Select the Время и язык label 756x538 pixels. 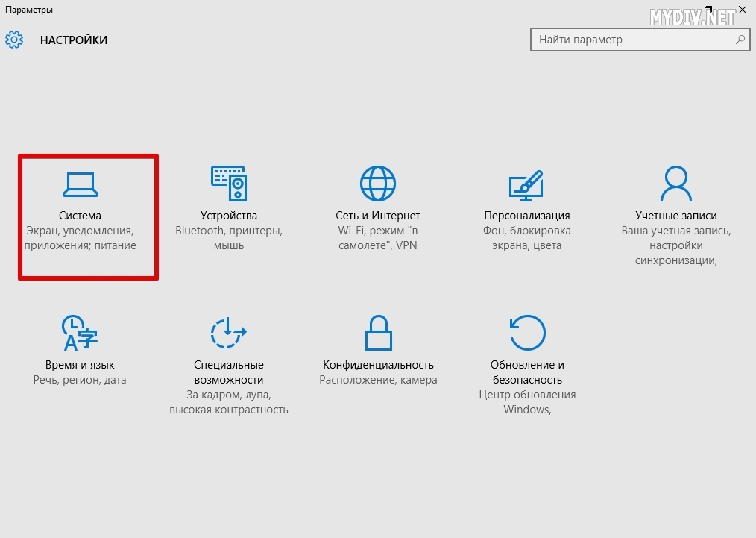[x=80, y=365]
